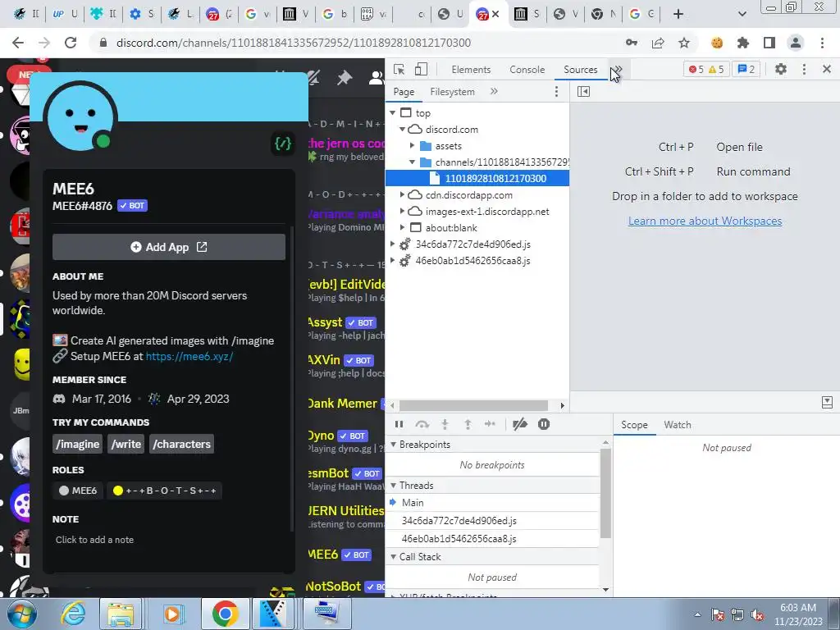The width and height of the screenshot is (840, 630).
Task: Pause script execution button
Action: (399, 424)
